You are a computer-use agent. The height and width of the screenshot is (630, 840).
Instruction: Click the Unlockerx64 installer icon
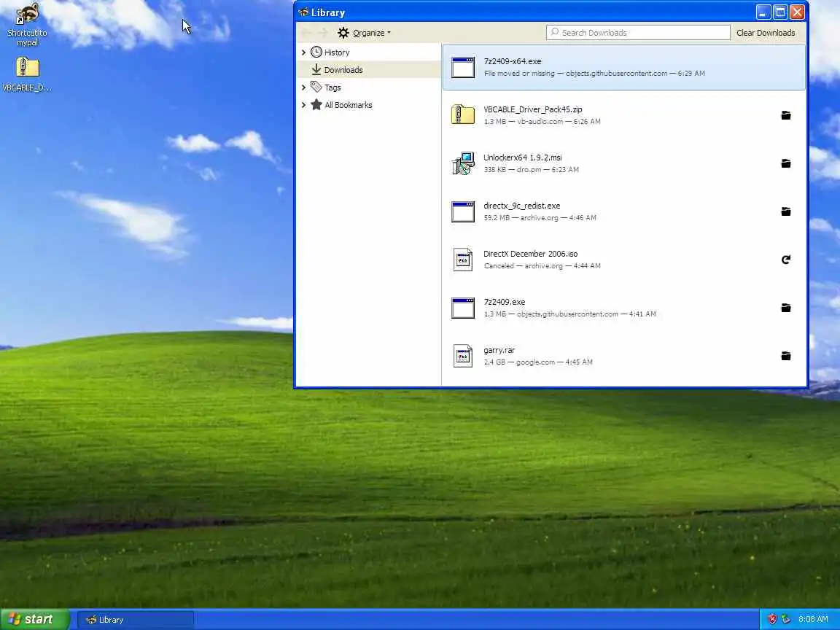[463, 163]
